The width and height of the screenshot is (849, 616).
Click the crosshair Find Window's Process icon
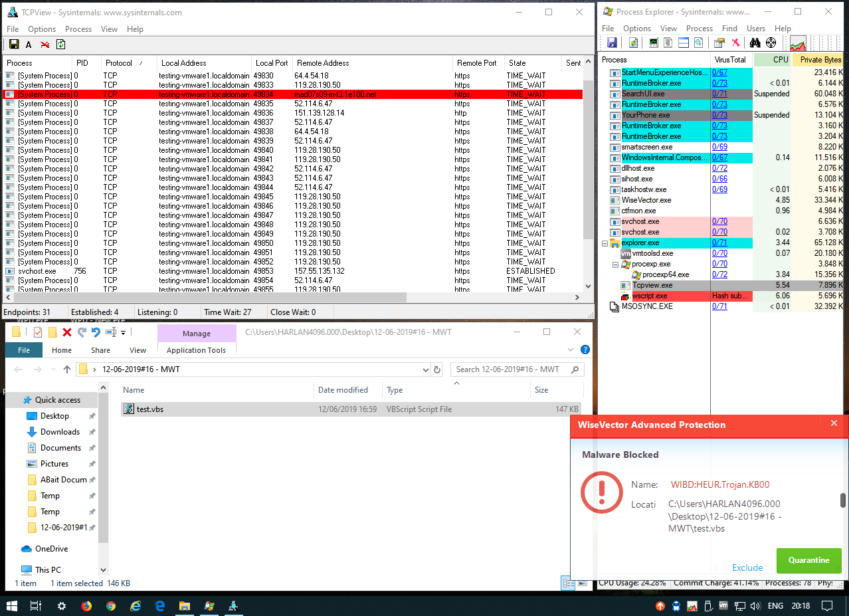771,43
